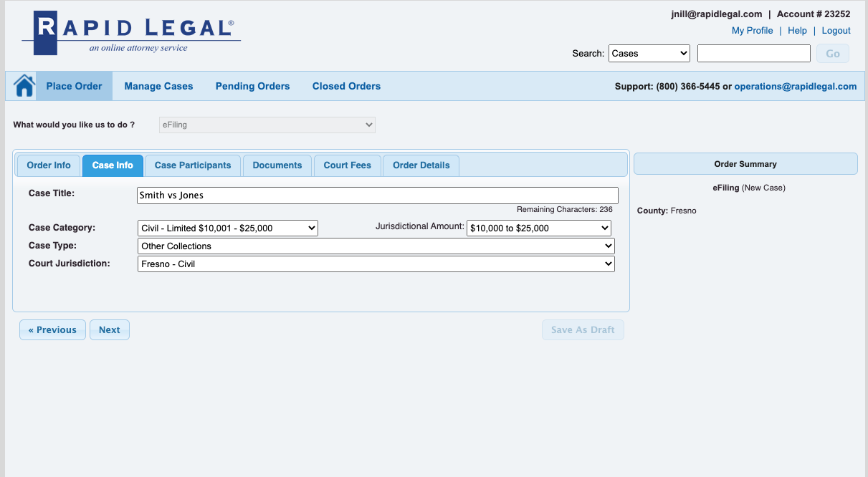The width and height of the screenshot is (868, 477).
Task: Click the 'What would you like us to do ?' label
Action: pos(74,125)
